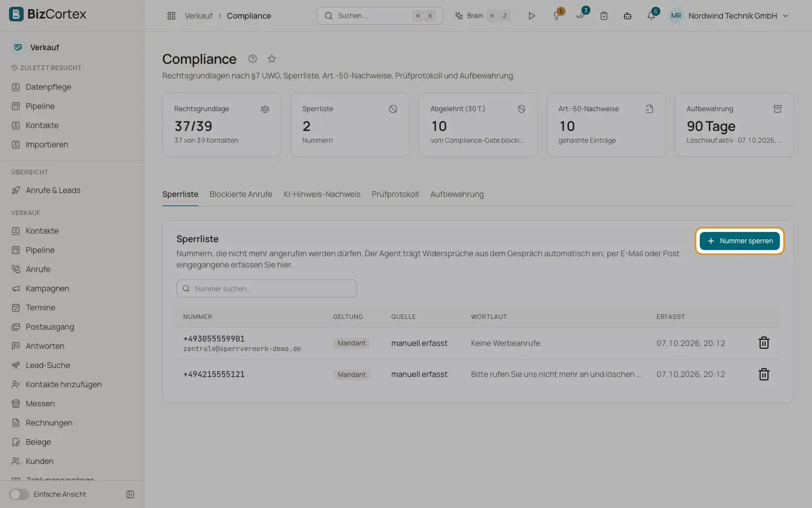
Task: Open the lightbulb tips icon with badge 5
Action: pyautogui.click(x=557, y=15)
